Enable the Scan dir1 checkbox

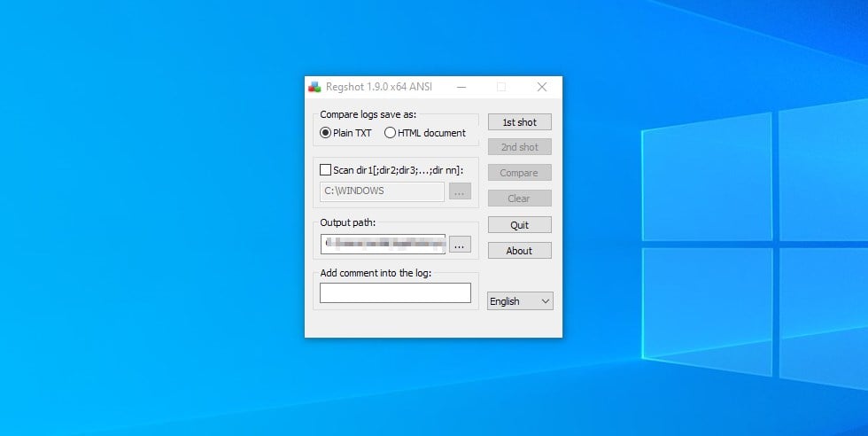tap(326, 170)
